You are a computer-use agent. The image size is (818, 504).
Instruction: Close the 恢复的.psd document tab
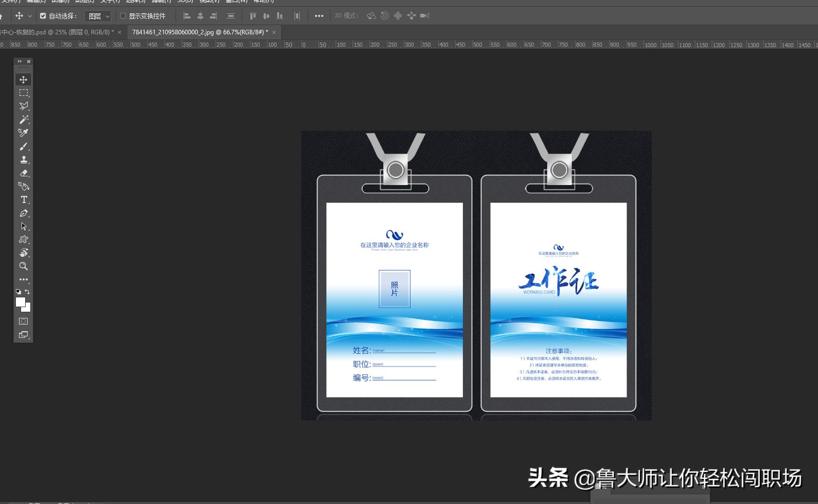point(120,32)
